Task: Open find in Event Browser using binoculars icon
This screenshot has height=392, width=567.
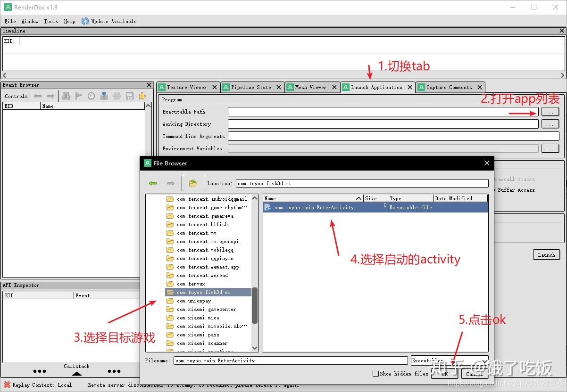Action: point(66,96)
